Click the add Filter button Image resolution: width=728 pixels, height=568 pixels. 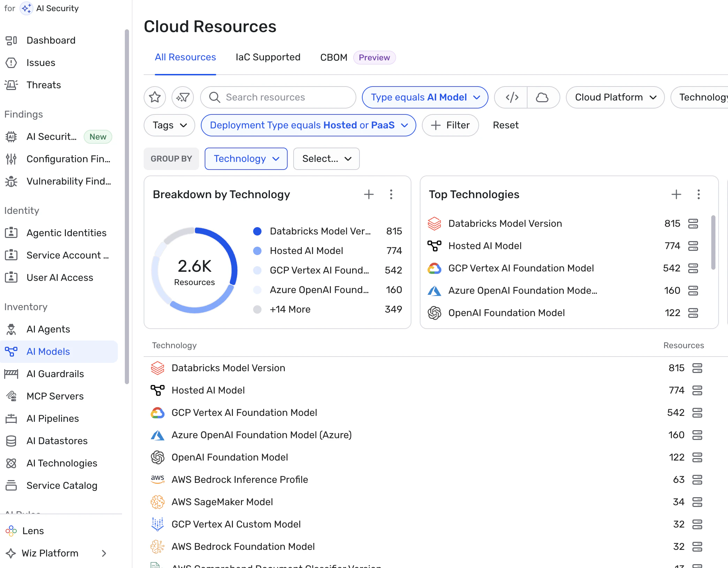coord(450,125)
